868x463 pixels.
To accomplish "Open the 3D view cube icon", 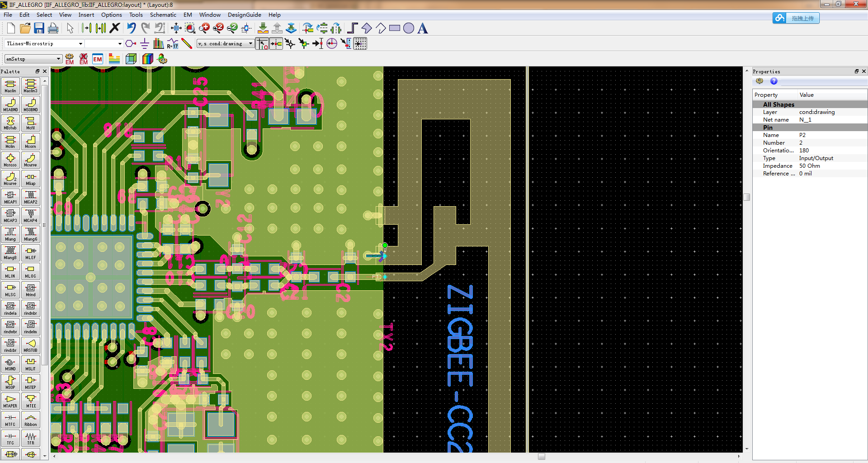I will click(x=131, y=59).
